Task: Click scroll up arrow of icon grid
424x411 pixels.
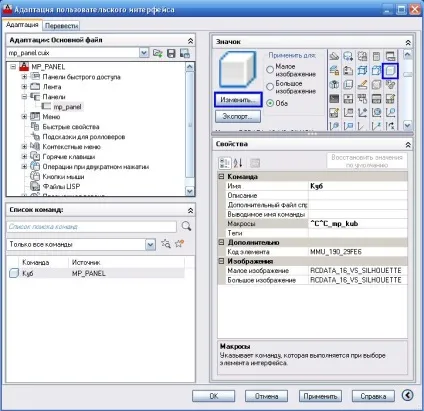Action: (408, 55)
